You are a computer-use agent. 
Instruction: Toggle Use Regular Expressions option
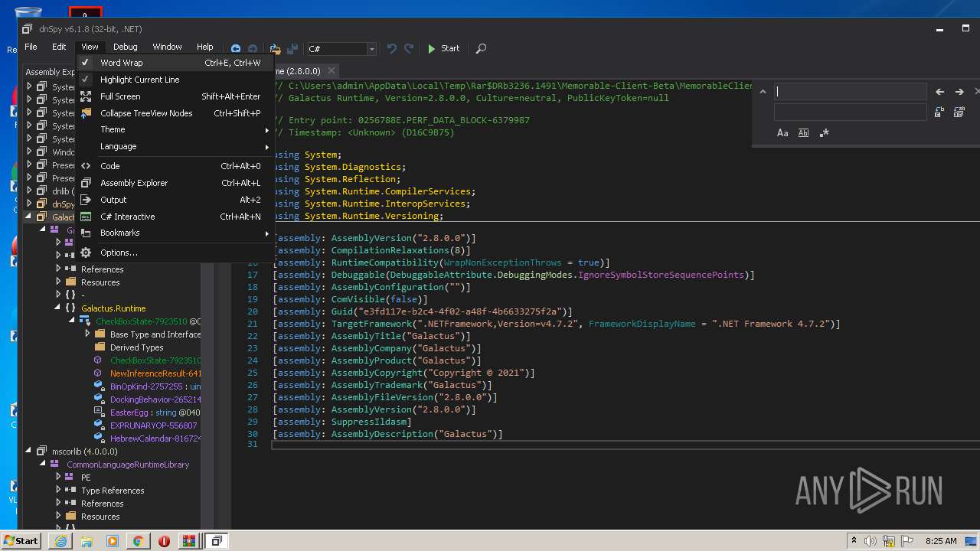(824, 132)
